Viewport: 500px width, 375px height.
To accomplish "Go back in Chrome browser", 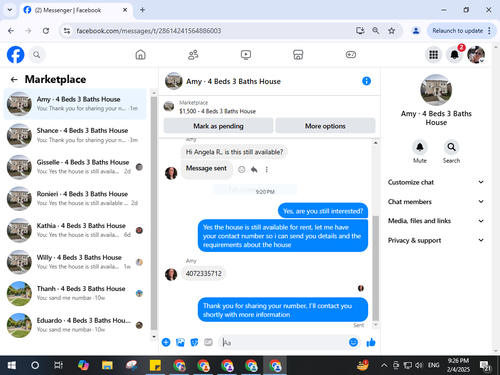I will pyautogui.click(x=11, y=31).
